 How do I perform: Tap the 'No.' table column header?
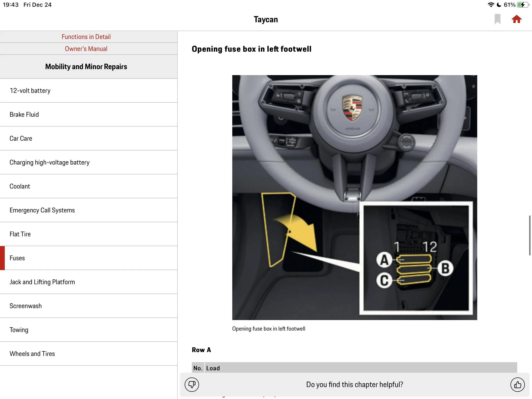[198, 368]
